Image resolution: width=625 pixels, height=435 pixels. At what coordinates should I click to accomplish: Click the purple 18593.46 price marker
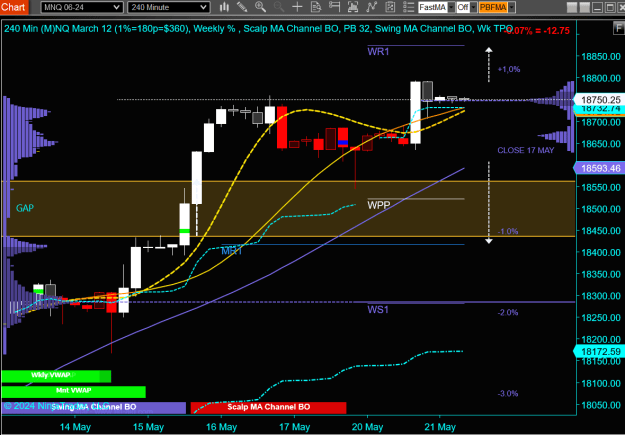tap(599, 168)
